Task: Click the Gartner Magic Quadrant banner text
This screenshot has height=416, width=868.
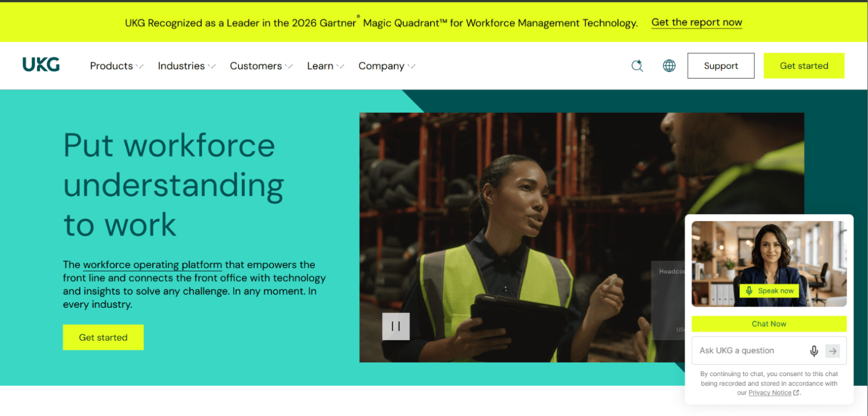Action: point(381,23)
